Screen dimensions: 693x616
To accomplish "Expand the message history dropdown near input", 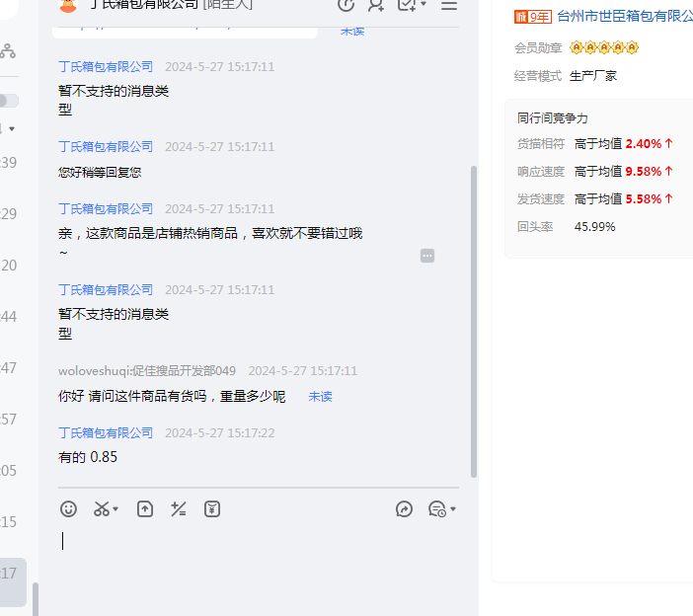I will [x=452, y=510].
